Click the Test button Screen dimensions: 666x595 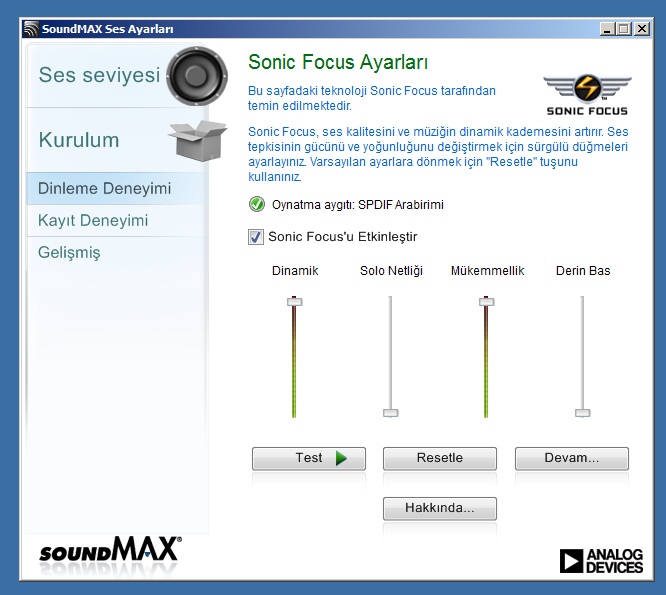click(309, 458)
